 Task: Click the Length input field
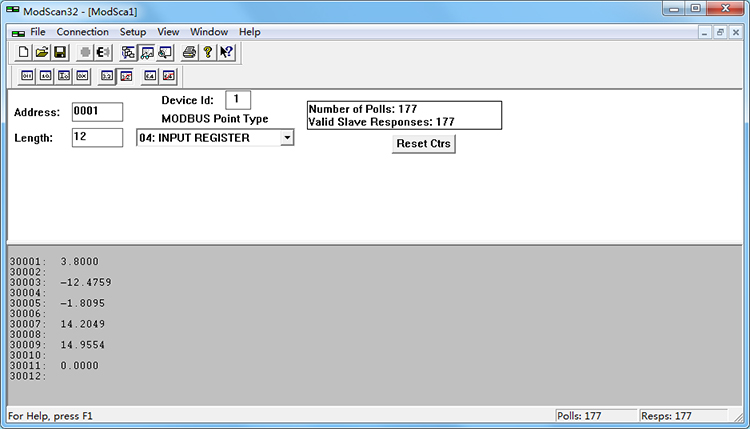point(97,138)
